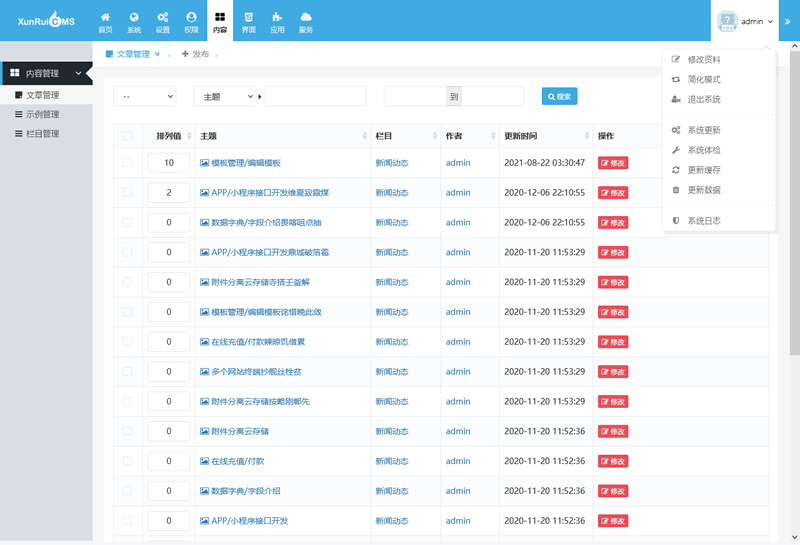Screen dimensions: 800x545
Task: Open the 主题 search field dropdown
Action: (224, 96)
